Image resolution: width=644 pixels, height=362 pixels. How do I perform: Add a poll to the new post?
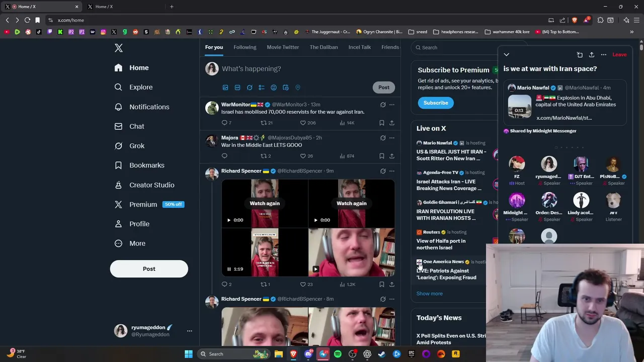click(x=262, y=87)
